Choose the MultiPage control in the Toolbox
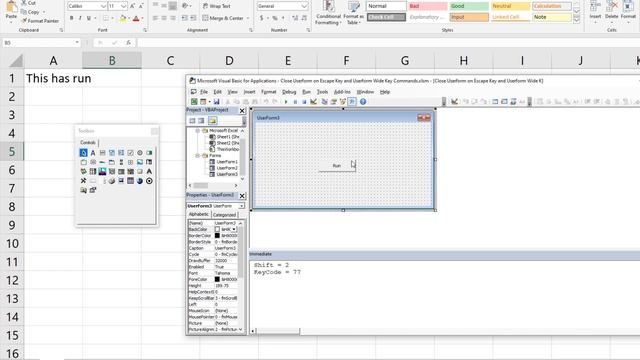Viewport: 640px width, 360px height. (x=111, y=162)
